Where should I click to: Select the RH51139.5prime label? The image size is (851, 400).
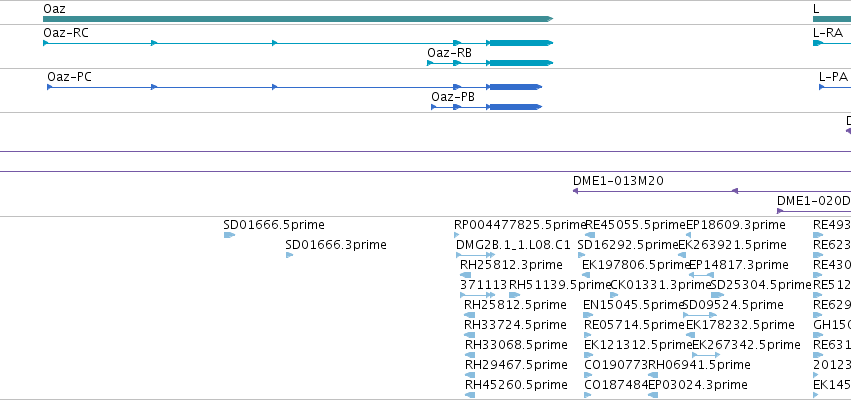[x=560, y=285]
